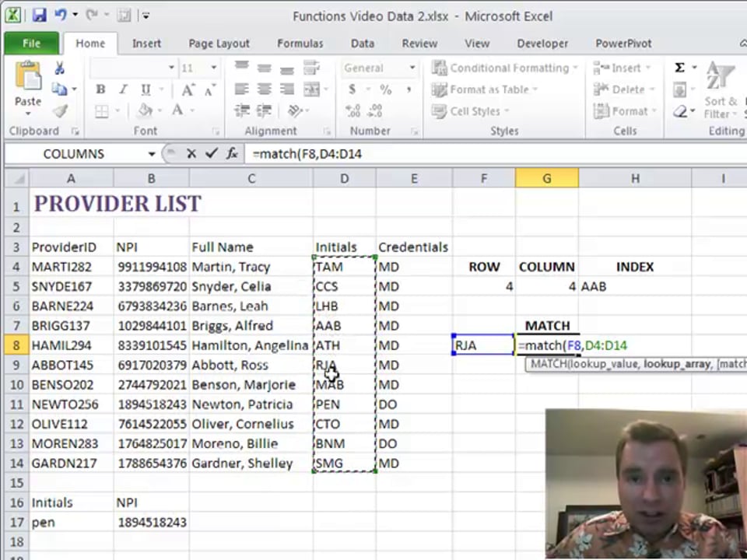Image resolution: width=747 pixels, height=560 pixels.
Task: Toggle Italic formatting
Action: pyautogui.click(x=123, y=89)
